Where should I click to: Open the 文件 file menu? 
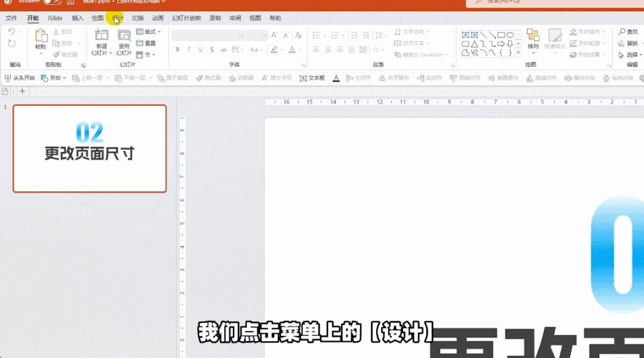[11, 18]
